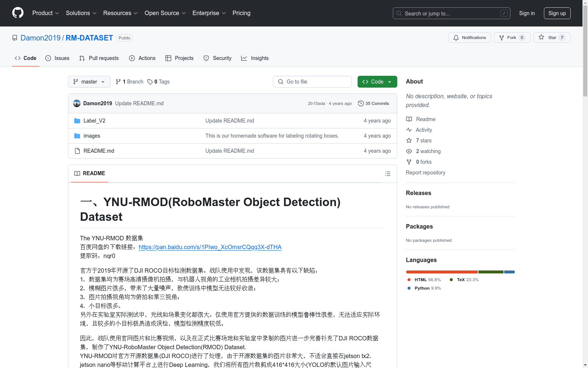Viewport: 588px width, 368px height.
Task: Open the Pull requests tab
Action: coord(99,58)
